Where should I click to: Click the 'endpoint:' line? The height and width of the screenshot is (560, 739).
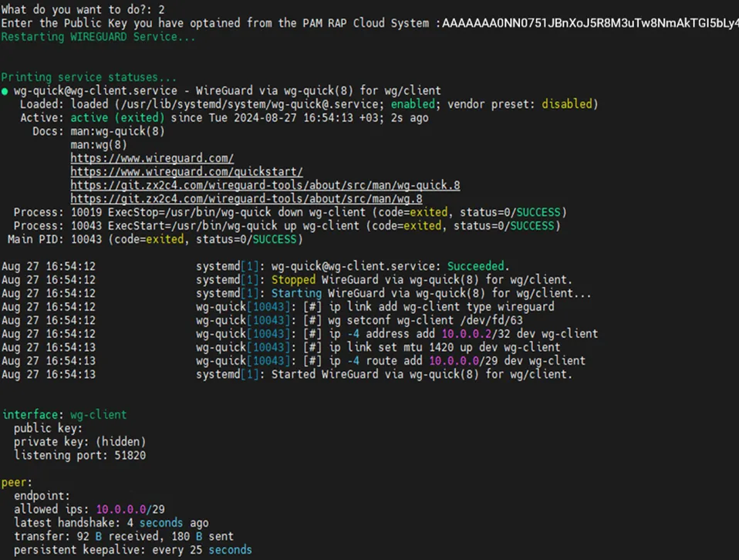coord(42,496)
